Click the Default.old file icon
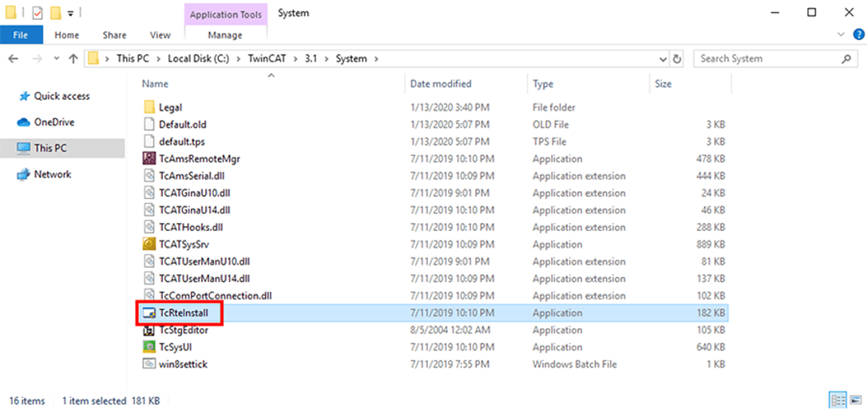868x414 pixels. pos(149,125)
